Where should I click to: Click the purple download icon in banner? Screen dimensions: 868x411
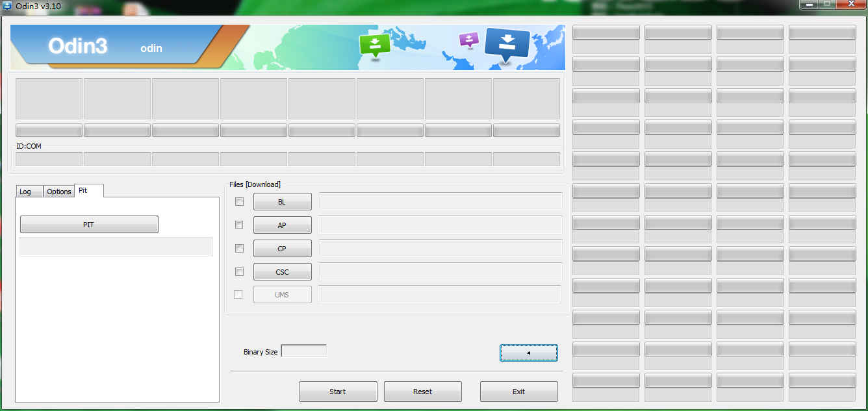point(468,40)
